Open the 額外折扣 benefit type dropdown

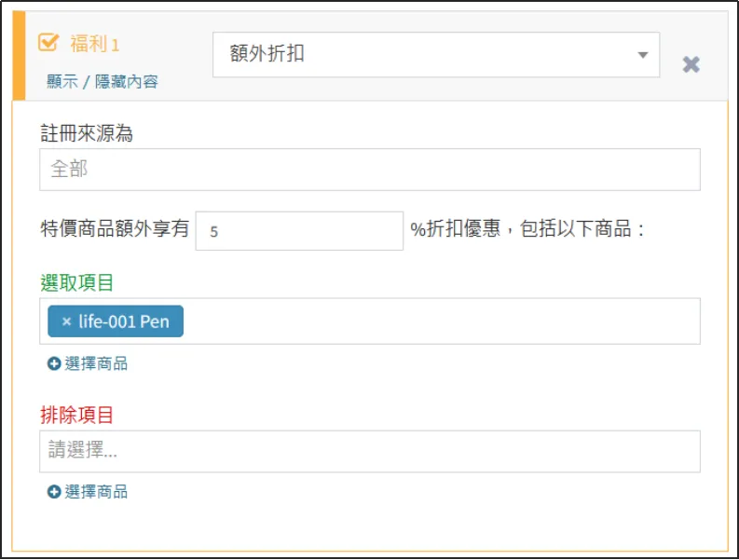click(x=424, y=55)
